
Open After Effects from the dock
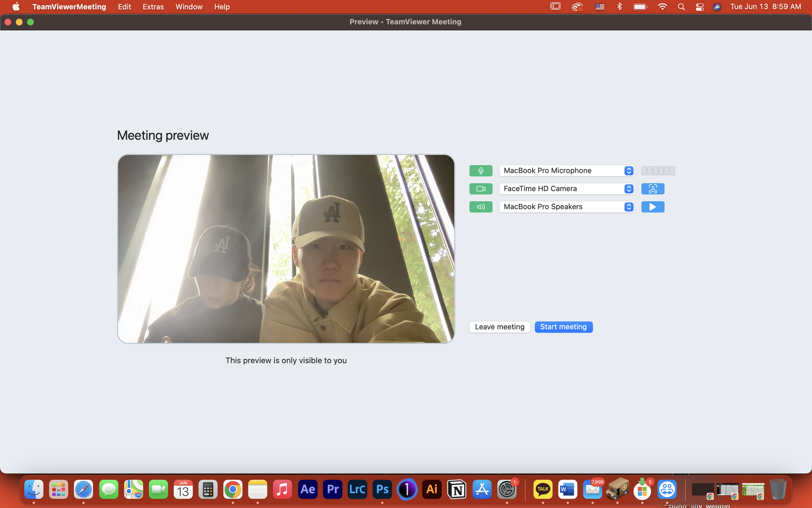pos(308,489)
